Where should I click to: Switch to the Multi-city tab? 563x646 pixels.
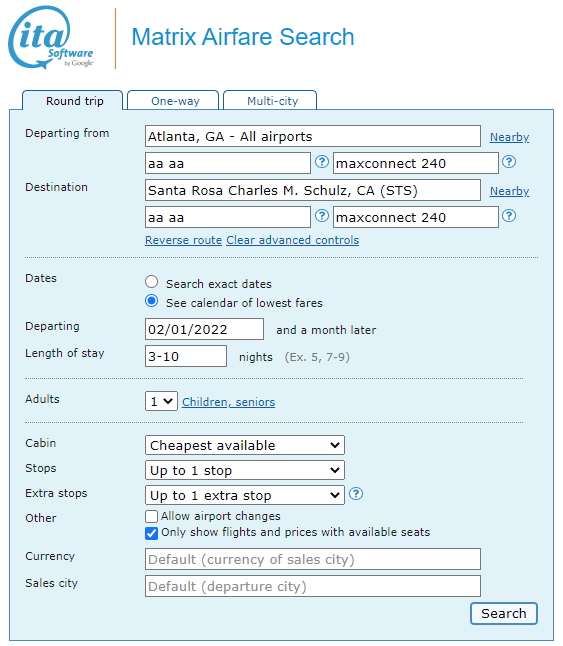pos(270,101)
